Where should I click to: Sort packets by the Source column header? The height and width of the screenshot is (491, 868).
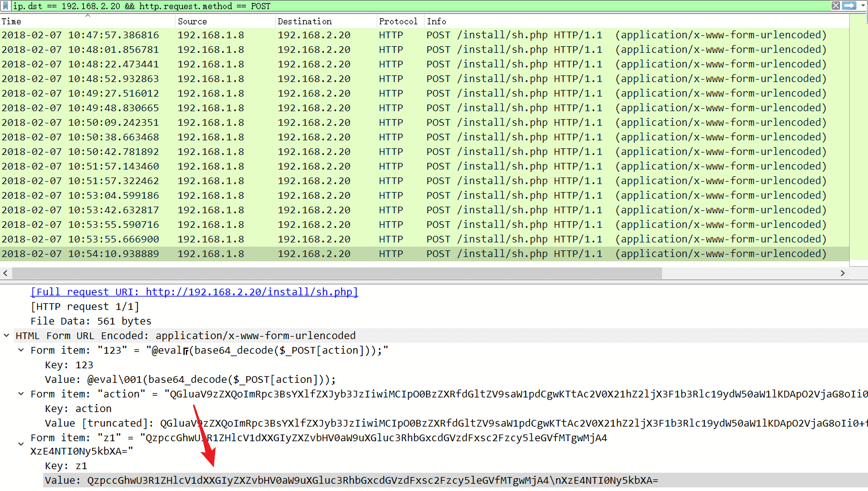click(x=225, y=21)
